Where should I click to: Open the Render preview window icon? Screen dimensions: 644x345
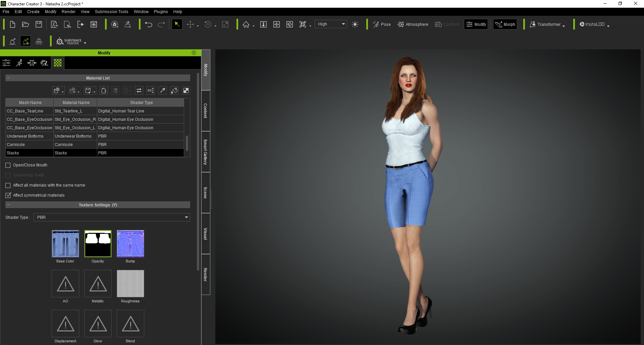coord(94,24)
